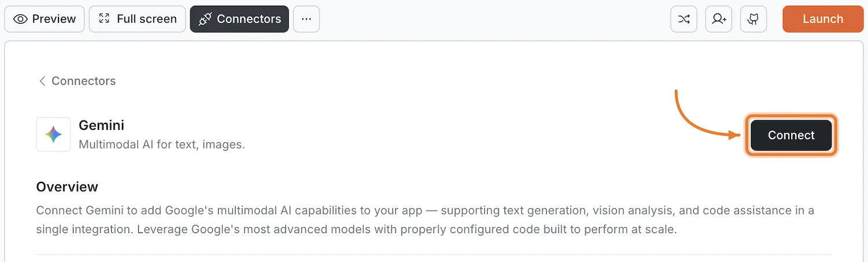Open the invite collaborator person-plus icon
Screen dimensions: 868x262
coord(719,19)
